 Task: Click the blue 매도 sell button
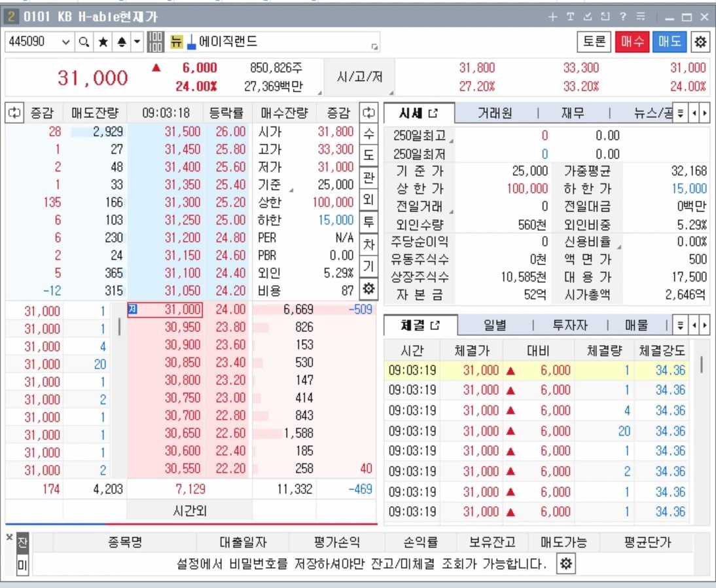coord(670,42)
